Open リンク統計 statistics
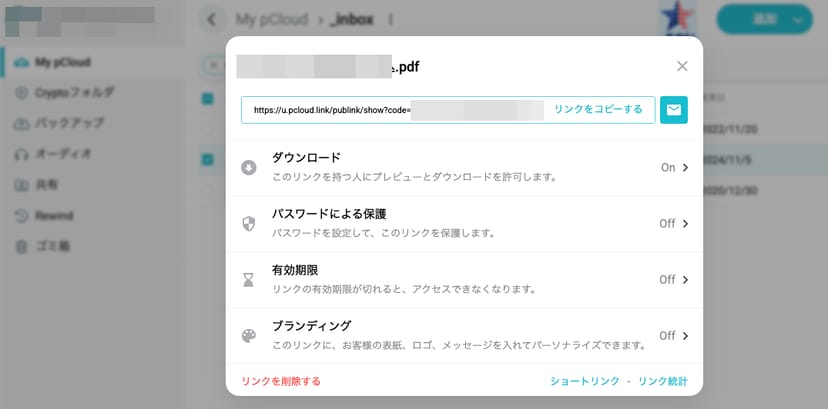This screenshot has height=409, width=828. [663, 381]
